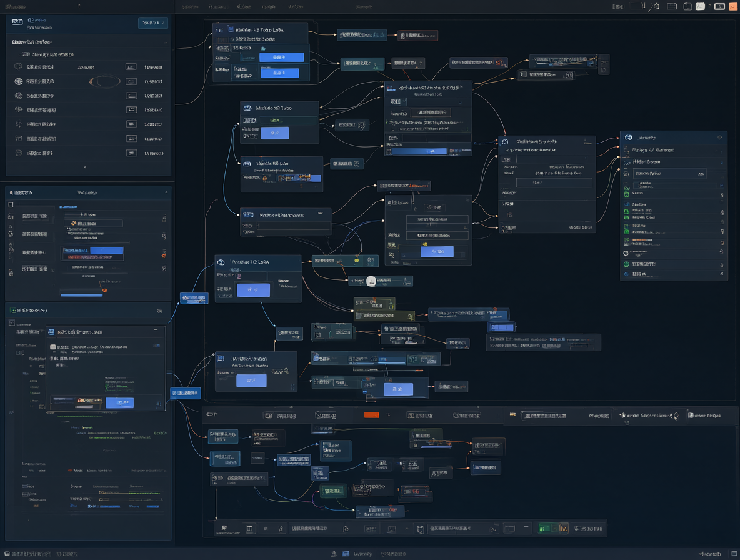Click the blue tag node beside the lower LoRA node
This screenshot has height=560, width=740.
[194, 298]
